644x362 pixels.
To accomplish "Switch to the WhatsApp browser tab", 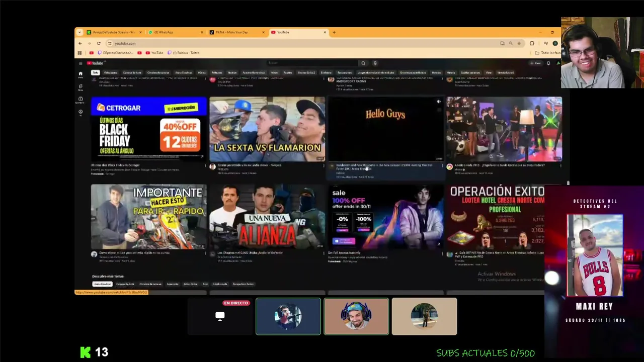I will (175, 32).
